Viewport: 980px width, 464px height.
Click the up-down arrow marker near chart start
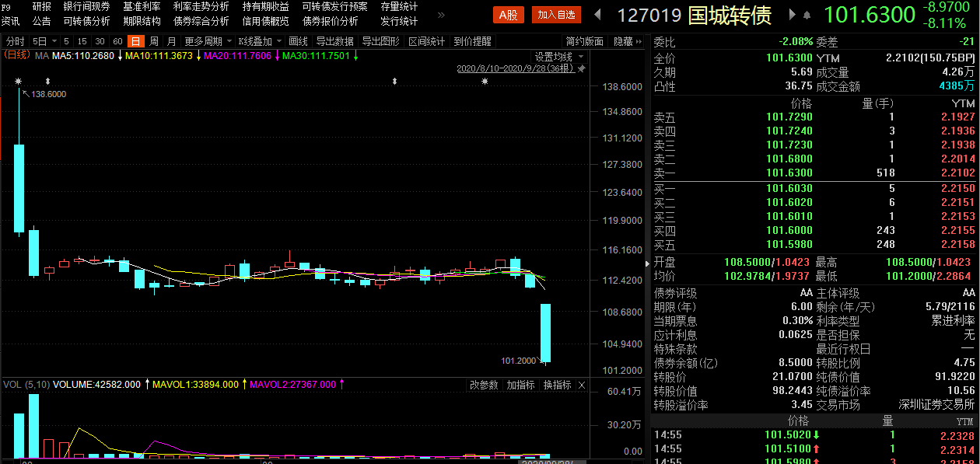tap(48, 81)
